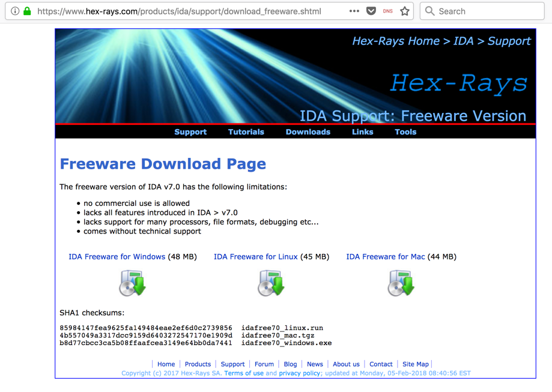552x392 pixels.
Task: Save page with the Pocket icon
Action: tap(371, 11)
